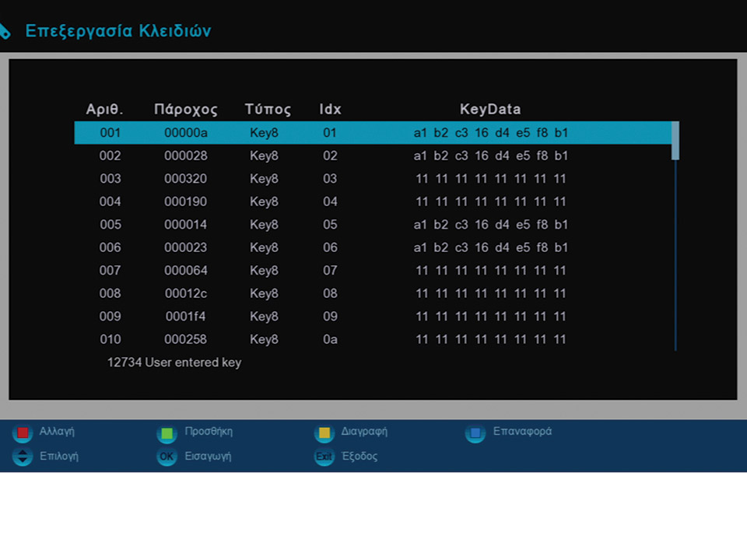The image size is (747, 560).
Task: Click the Προσθήκη label to add key
Action: tap(209, 432)
